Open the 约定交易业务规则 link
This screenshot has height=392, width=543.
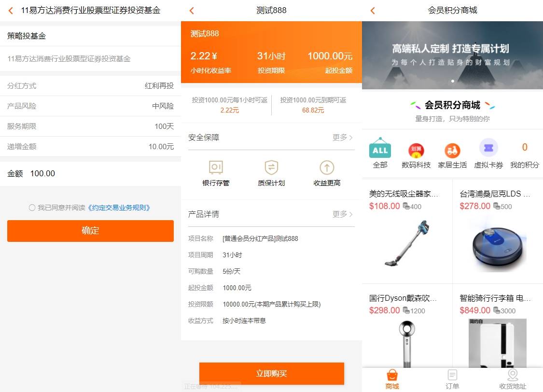(x=119, y=208)
